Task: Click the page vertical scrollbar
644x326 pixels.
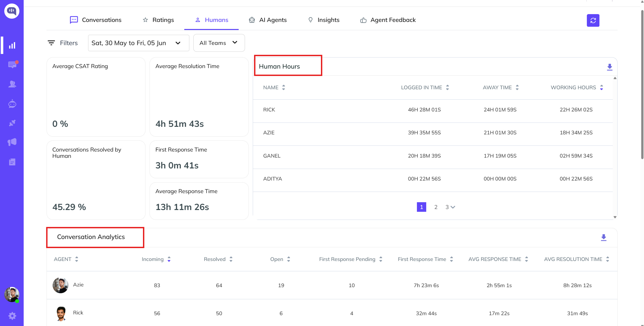Action: click(x=642, y=85)
